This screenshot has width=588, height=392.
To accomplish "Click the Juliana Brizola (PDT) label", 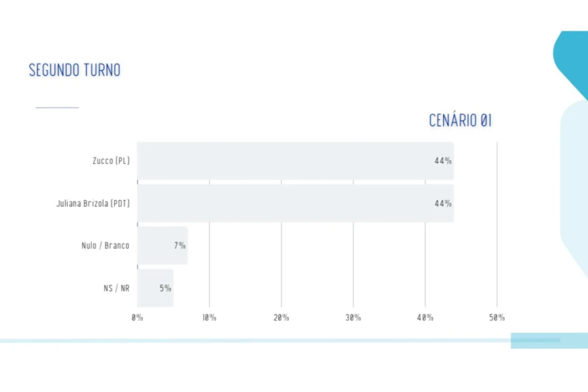I will (x=93, y=203).
